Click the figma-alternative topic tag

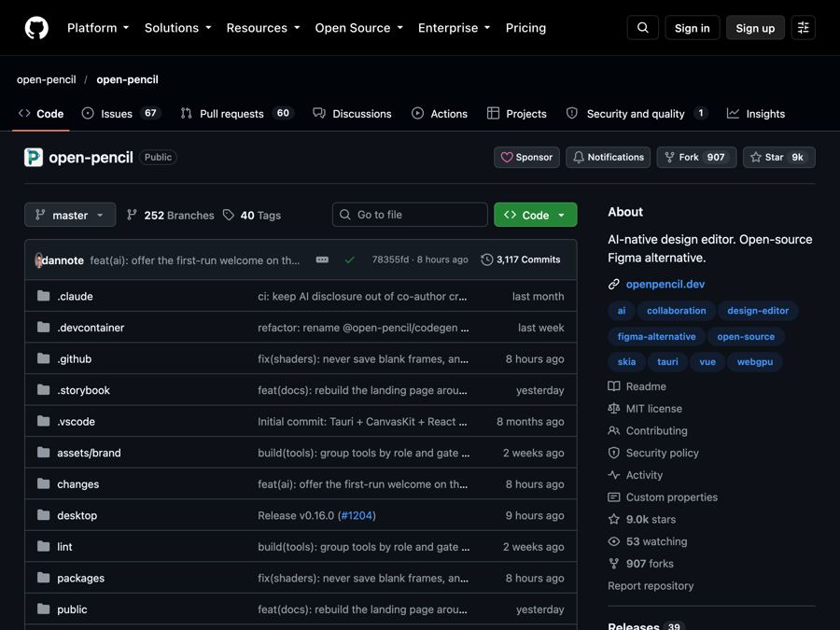coord(656,336)
